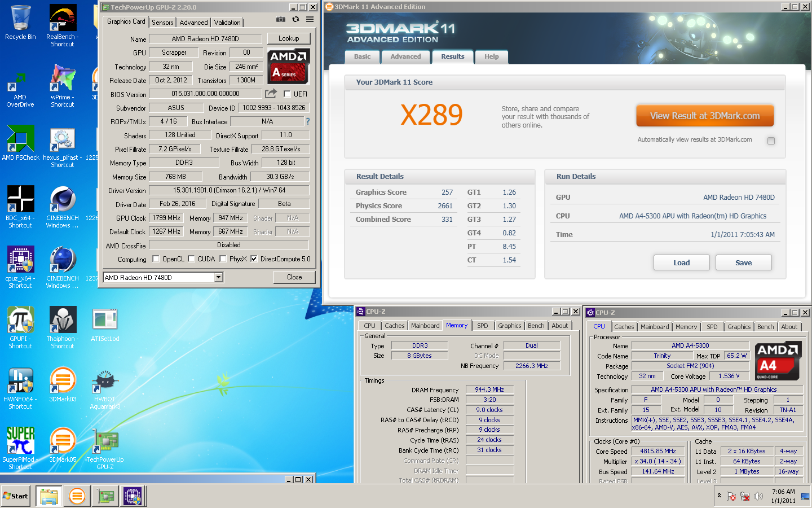
Task: Click Graphics Score value 257
Action: [x=447, y=192]
